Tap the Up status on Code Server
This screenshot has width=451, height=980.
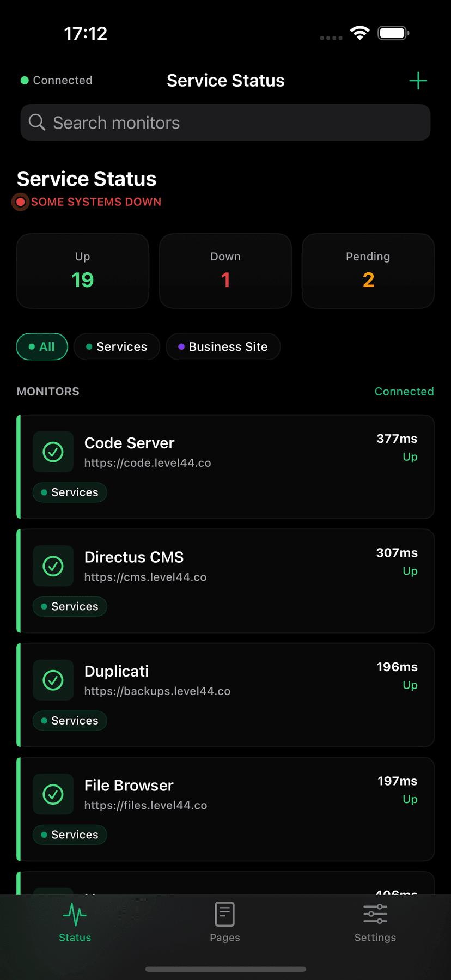[410, 457]
